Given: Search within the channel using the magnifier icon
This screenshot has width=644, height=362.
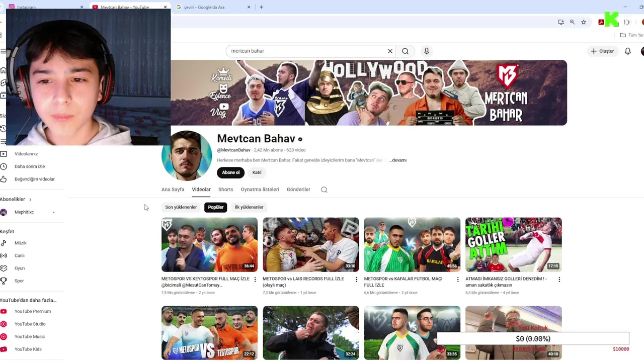Looking at the screenshot, I should 324,190.
